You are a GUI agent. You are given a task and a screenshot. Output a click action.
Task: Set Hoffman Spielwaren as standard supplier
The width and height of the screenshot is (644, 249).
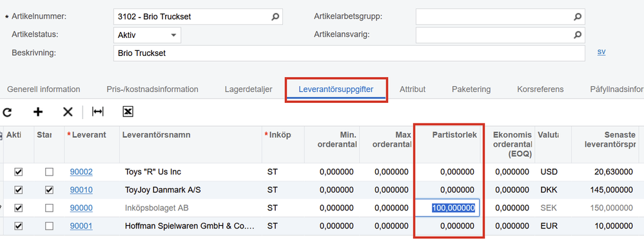49,226
